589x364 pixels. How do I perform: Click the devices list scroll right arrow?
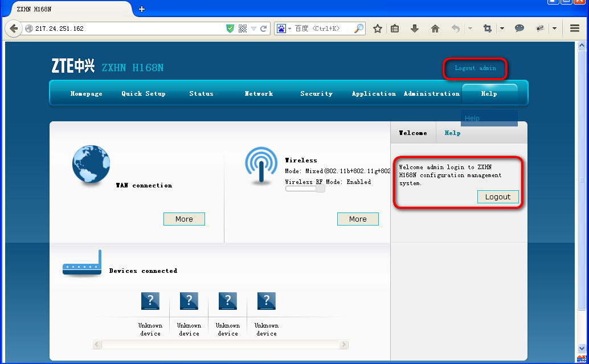tap(343, 345)
